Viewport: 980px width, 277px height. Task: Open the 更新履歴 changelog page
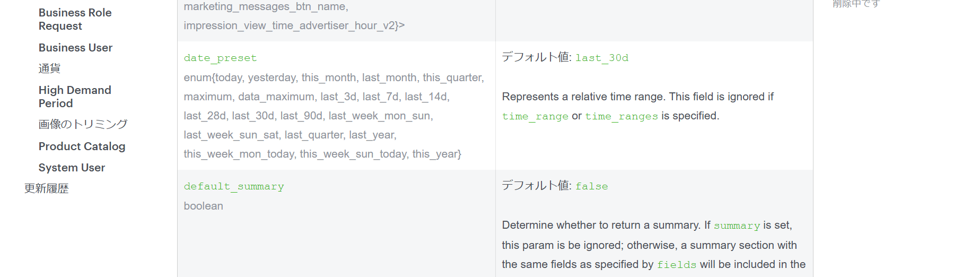tap(46, 188)
